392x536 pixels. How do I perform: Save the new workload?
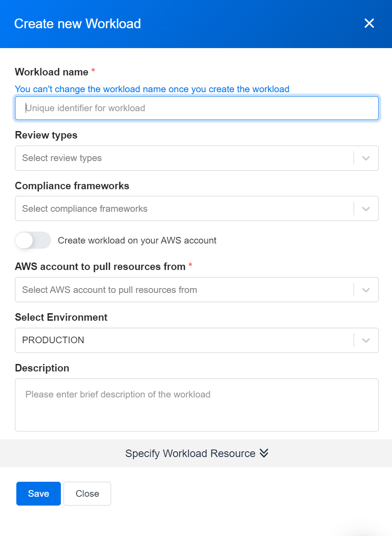[x=38, y=493]
